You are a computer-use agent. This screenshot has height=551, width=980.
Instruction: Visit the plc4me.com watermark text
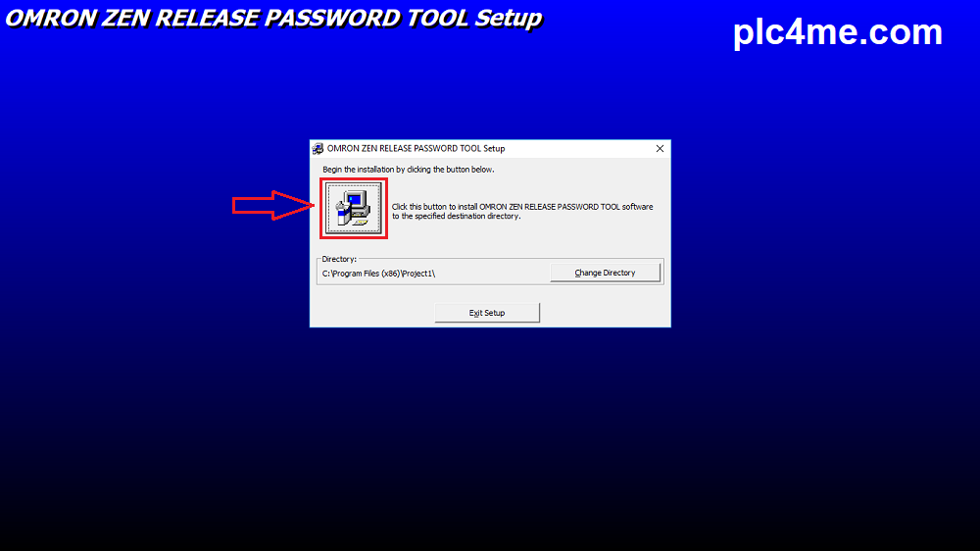(x=838, y=32)
